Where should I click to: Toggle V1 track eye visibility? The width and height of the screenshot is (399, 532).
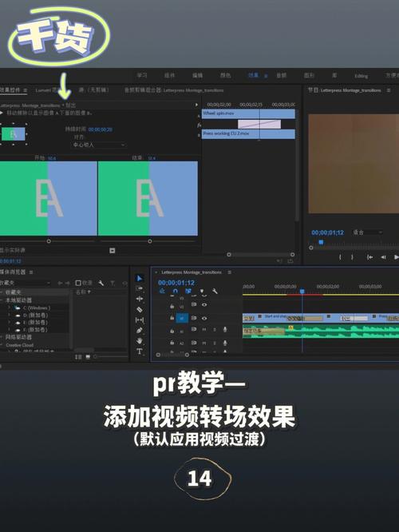pos(204,318)
